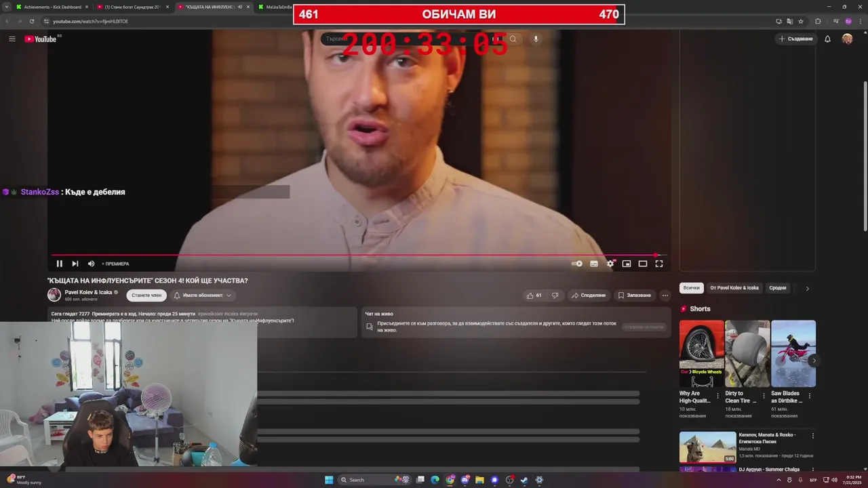
Task: Open the YouTube hamburger guide menu
Action: click(x=12, y=39)
